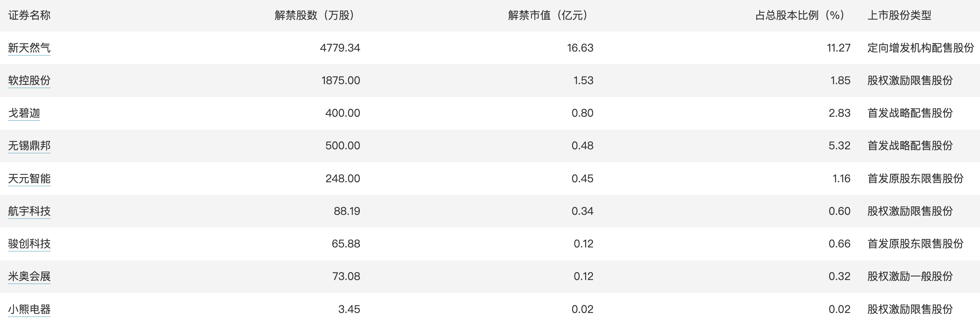
Task: Select the 11.27 share ratio cell
Action: (838, 48)
